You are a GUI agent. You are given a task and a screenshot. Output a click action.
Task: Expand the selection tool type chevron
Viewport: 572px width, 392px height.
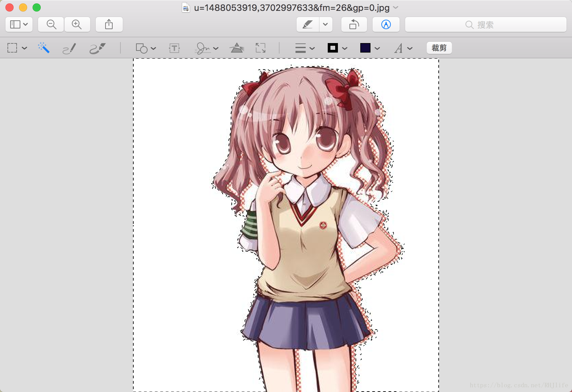(x=24, y=48)
